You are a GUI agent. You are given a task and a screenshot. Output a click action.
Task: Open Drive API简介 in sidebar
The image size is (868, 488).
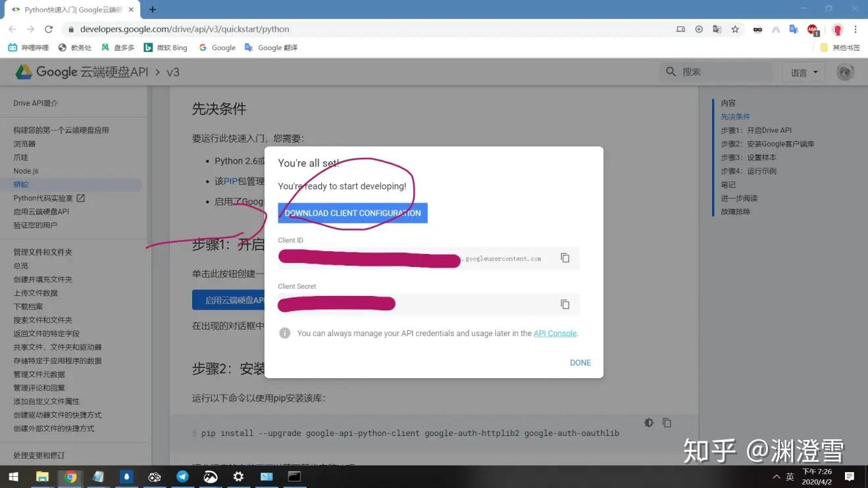tap(36, 103)
